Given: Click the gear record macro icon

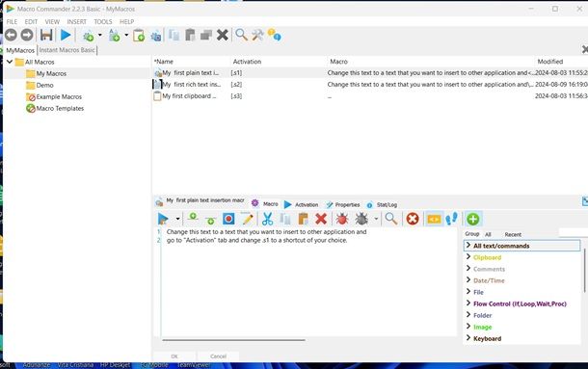Looking at the screenshot, I should click(155, 36).
